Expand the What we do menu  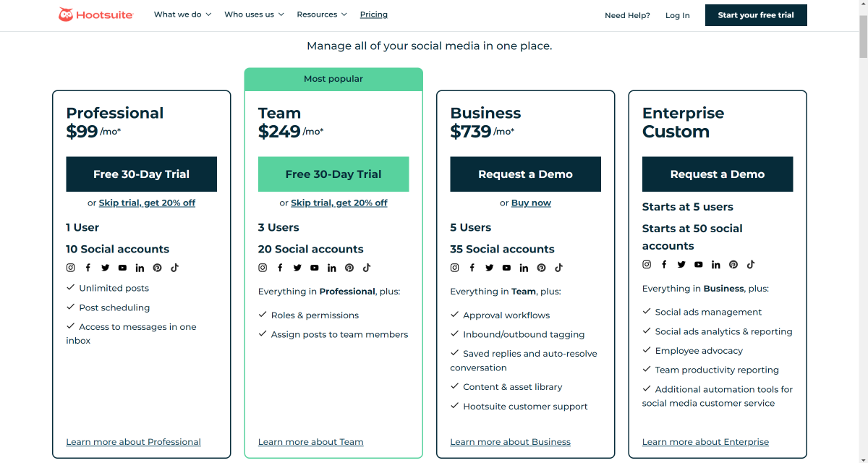pyautogui.click(x=182, y=14)
